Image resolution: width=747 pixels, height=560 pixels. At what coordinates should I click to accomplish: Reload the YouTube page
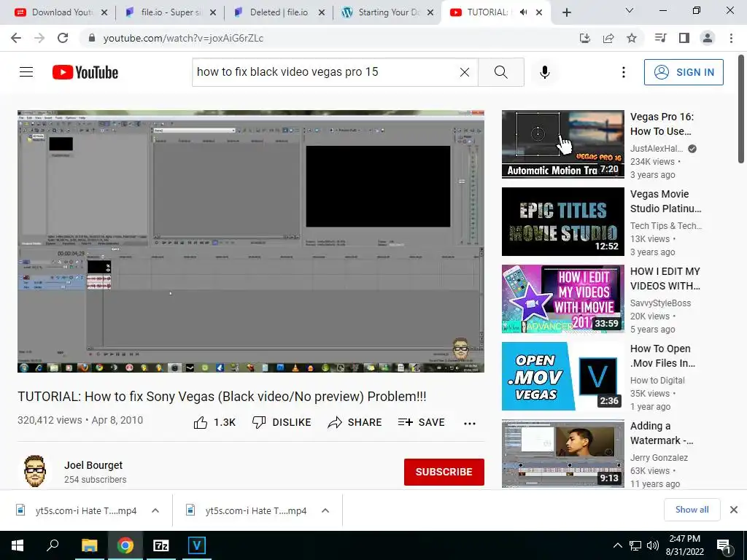(x=63, y=38)
